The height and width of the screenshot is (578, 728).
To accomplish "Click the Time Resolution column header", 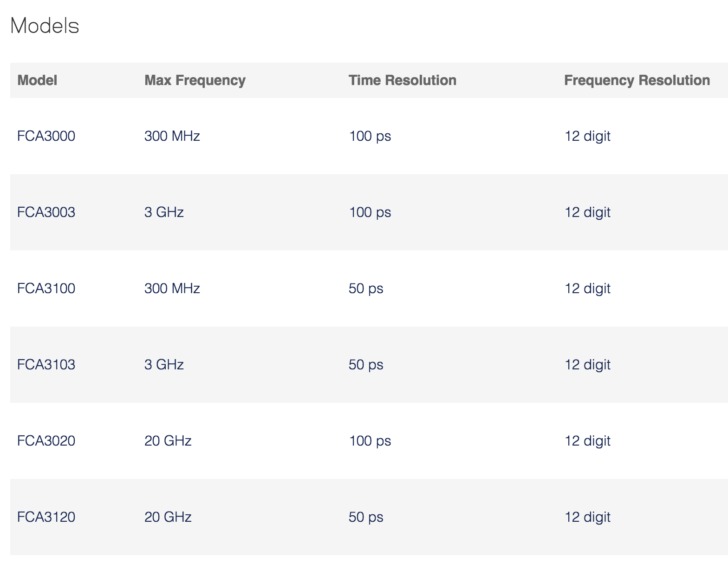I will pyautogui.click(x=403, y=80).
